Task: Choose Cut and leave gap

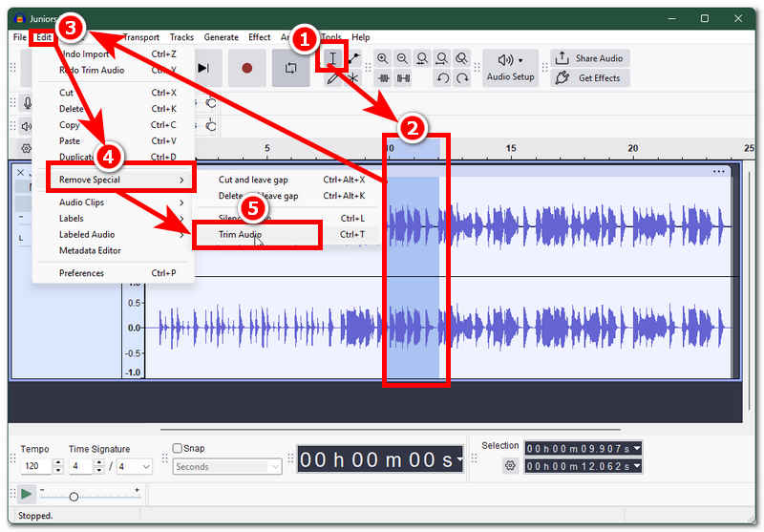Action: [x=287, y=180]
